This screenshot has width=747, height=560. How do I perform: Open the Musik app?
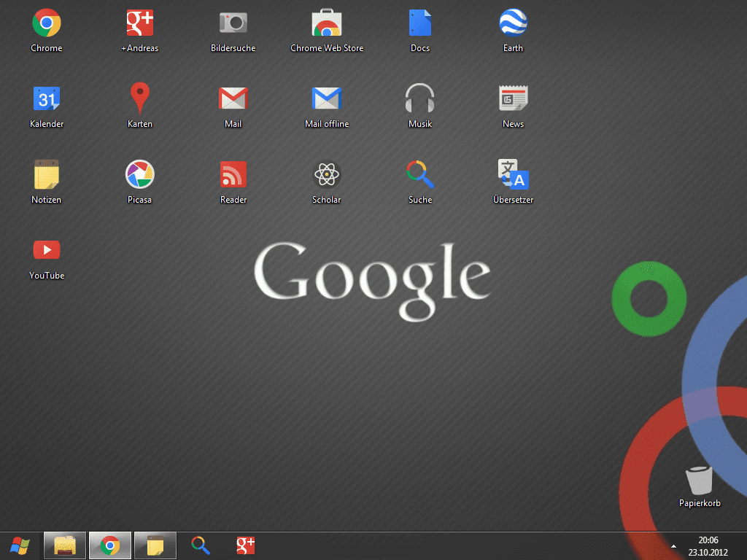click(419, 99)
